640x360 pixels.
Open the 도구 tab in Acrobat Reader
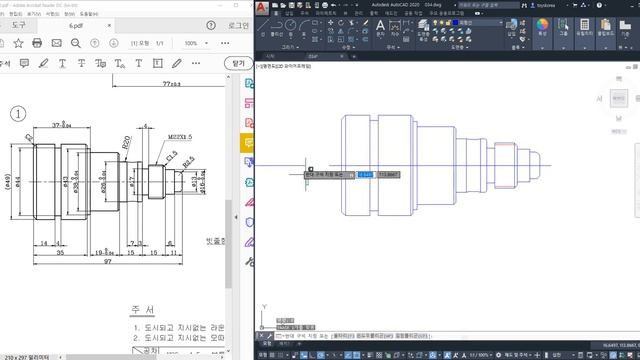[x=18, y=25]
